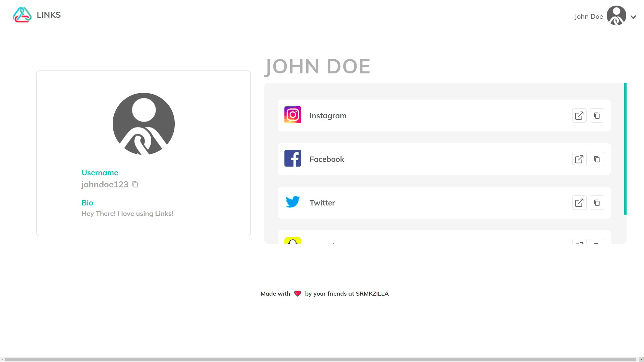Open Twitter link externally

579,203
